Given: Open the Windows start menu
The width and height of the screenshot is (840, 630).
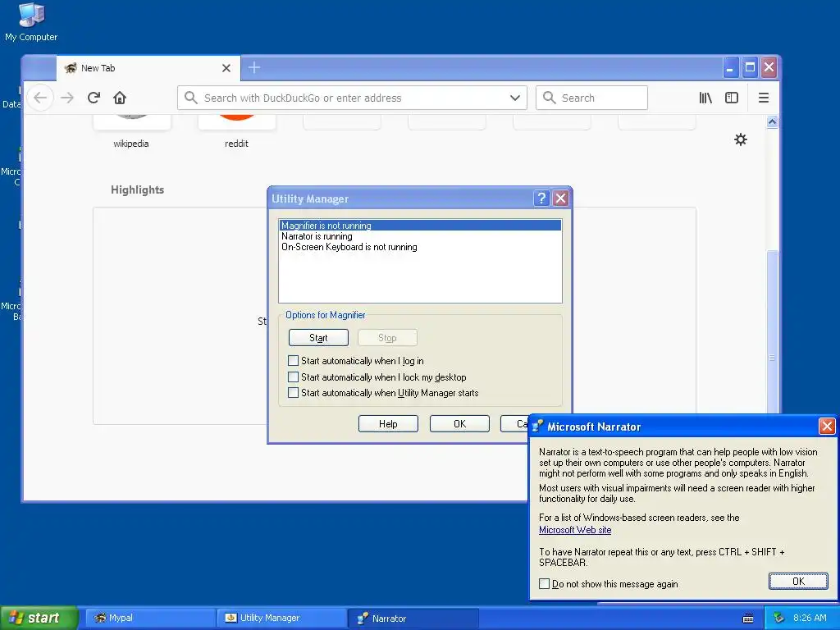Looking at the screenshot, I should click(x=38, y=619).
